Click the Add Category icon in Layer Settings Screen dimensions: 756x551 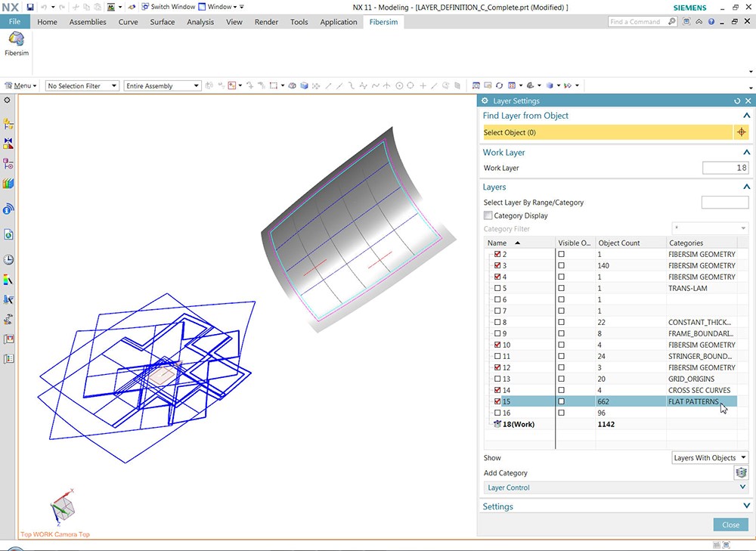[x=742, y=472]
